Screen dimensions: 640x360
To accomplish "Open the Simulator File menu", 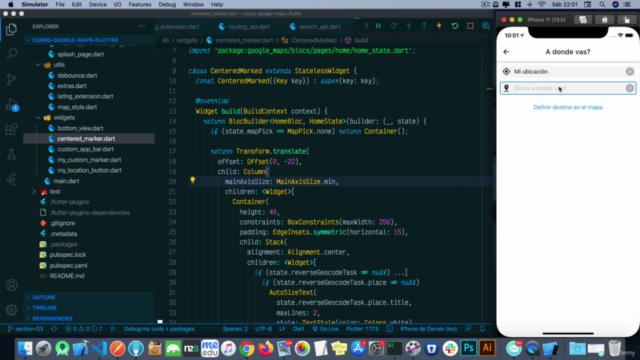I will pos(60,4).
